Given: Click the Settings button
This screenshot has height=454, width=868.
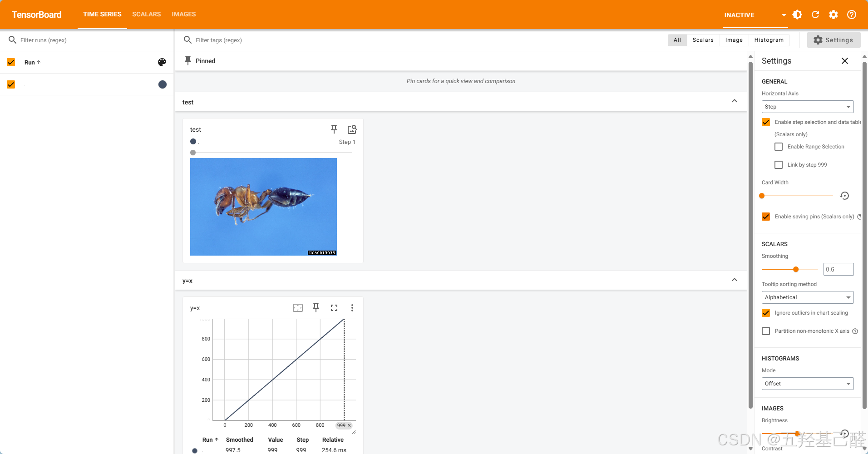Looking at the screenshot, I should coord(833,40).
